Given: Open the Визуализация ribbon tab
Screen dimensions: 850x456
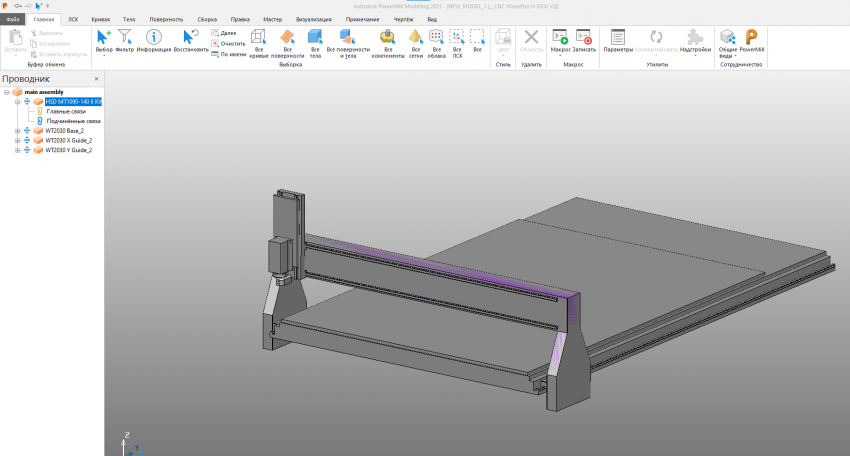Looking at the screenshot, I should [313, 19].
